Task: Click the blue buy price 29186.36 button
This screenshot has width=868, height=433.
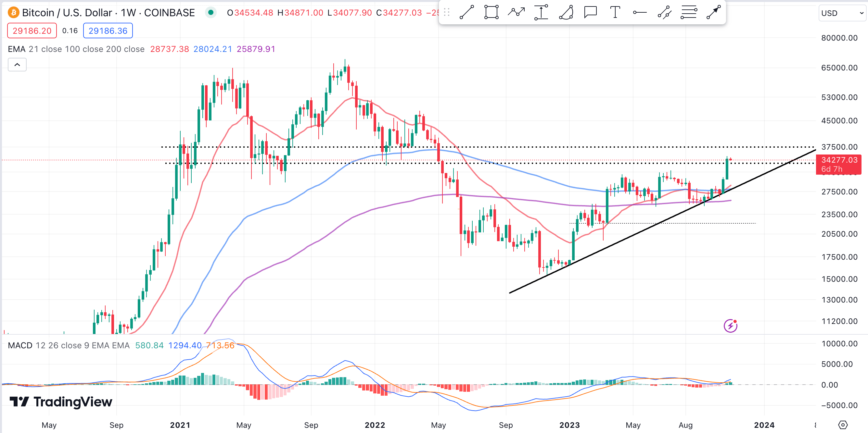Action: 108,31
